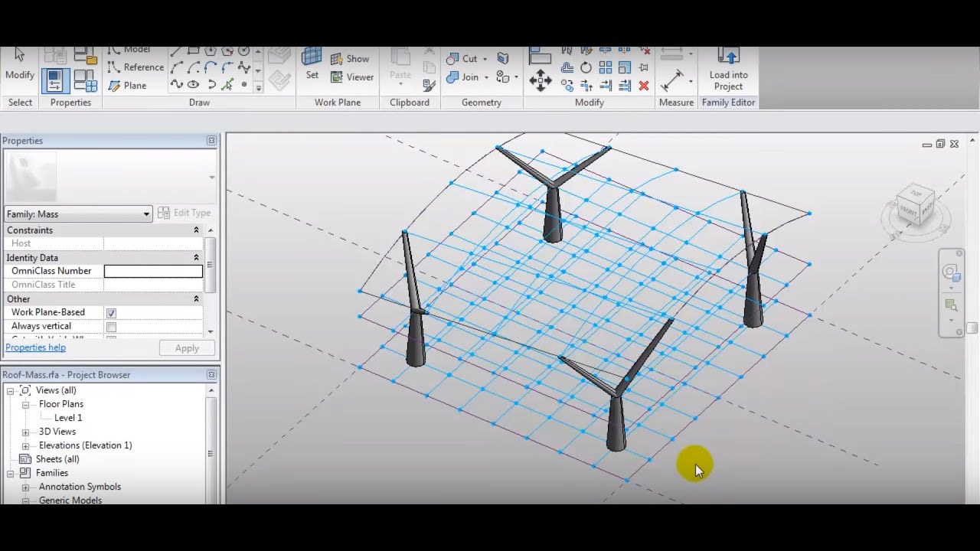Select the Point Element draw tool
Viewport: 980px width, 551px height.
pyautogui.click(x=244, y=85)
